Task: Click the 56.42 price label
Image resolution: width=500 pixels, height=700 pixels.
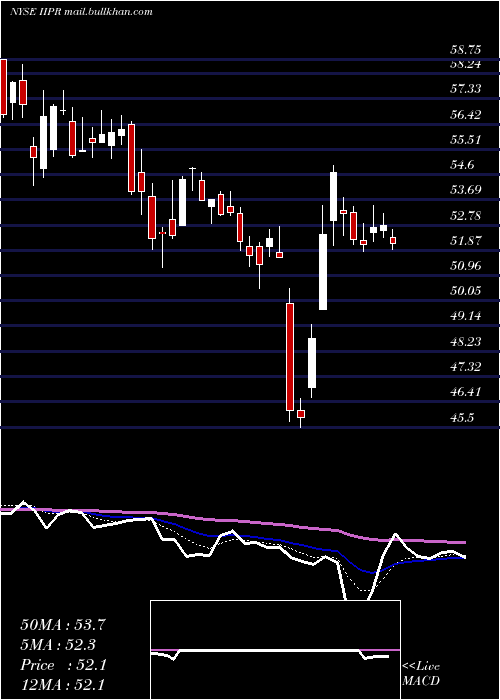Action: [466, 115]
